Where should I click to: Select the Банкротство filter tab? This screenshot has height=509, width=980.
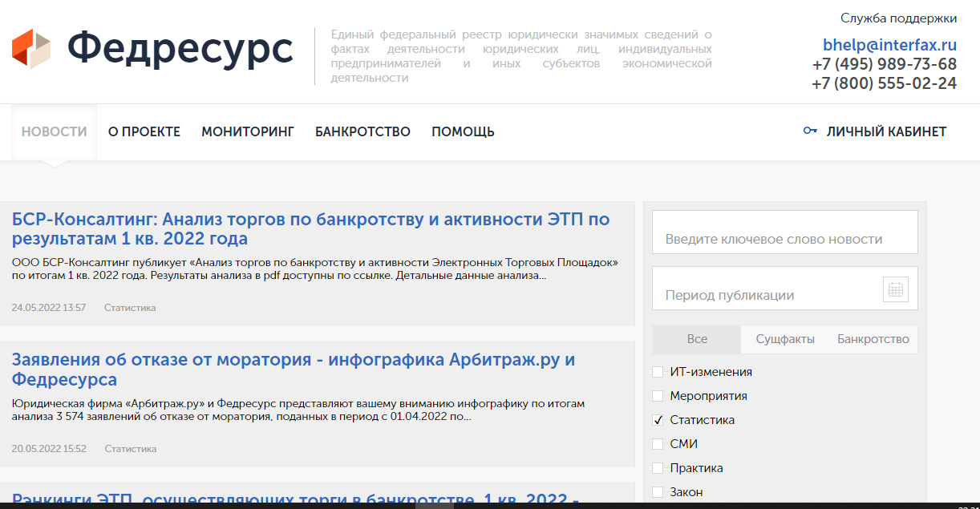[x=873, y=339]
